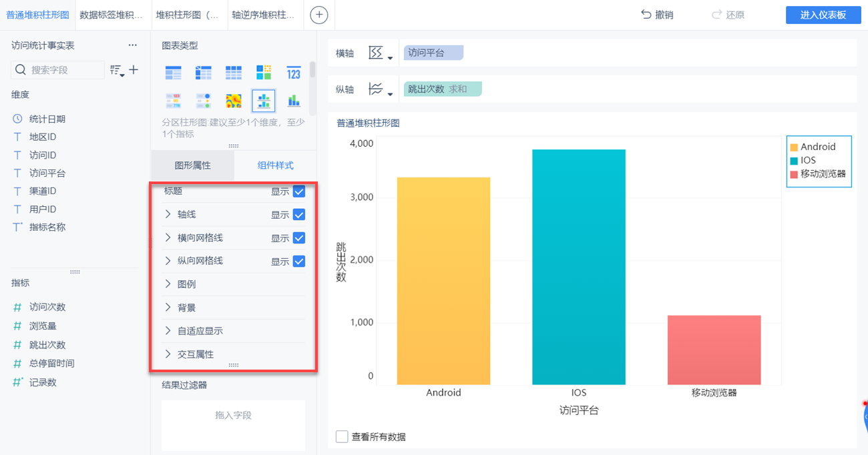The width and height of the screenshot is (868, 455).
Task: Select the color table with numbers icon
Action: [x=174, y=101]
